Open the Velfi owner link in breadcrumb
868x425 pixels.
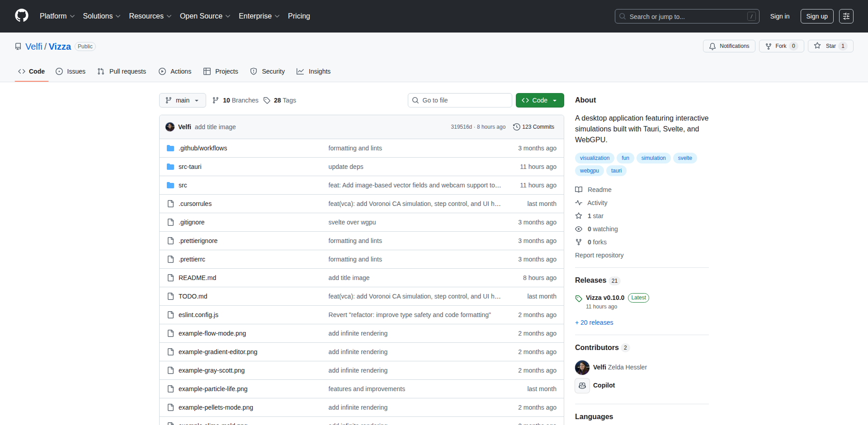click(x=34, y=47)
